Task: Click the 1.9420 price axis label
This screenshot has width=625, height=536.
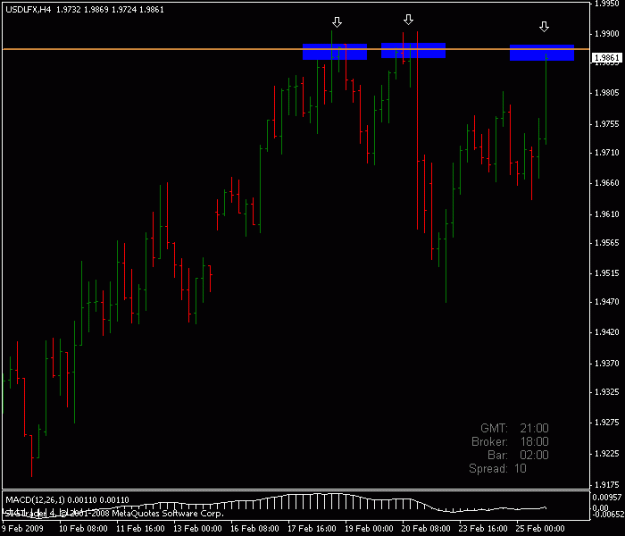Action: click(607, 332)
